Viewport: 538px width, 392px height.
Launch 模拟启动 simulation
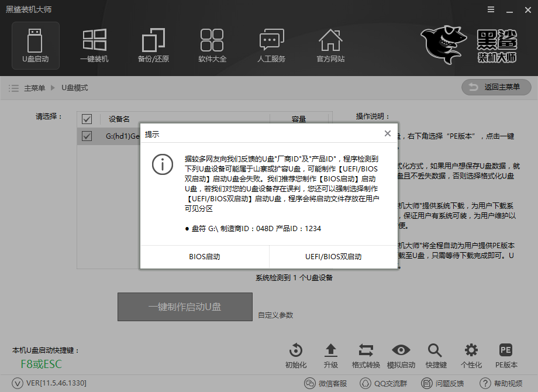(x=401, y=355)
